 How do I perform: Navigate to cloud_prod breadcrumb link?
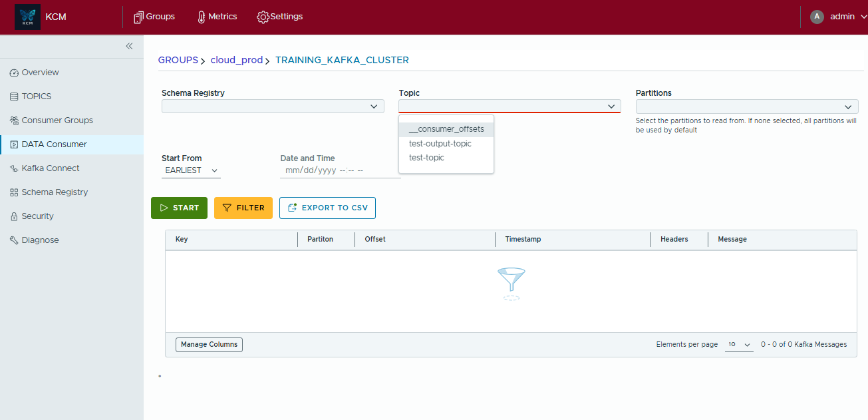click(x=236, y=60)
